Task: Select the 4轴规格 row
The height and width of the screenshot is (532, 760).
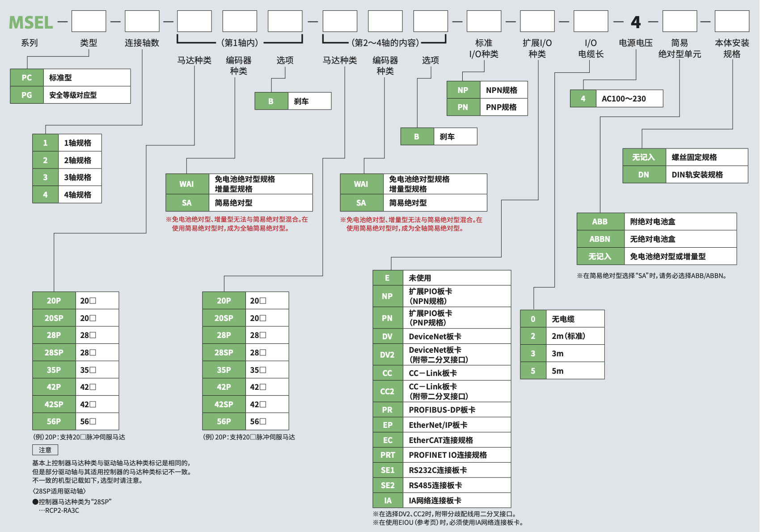Action: click(67, 194)
